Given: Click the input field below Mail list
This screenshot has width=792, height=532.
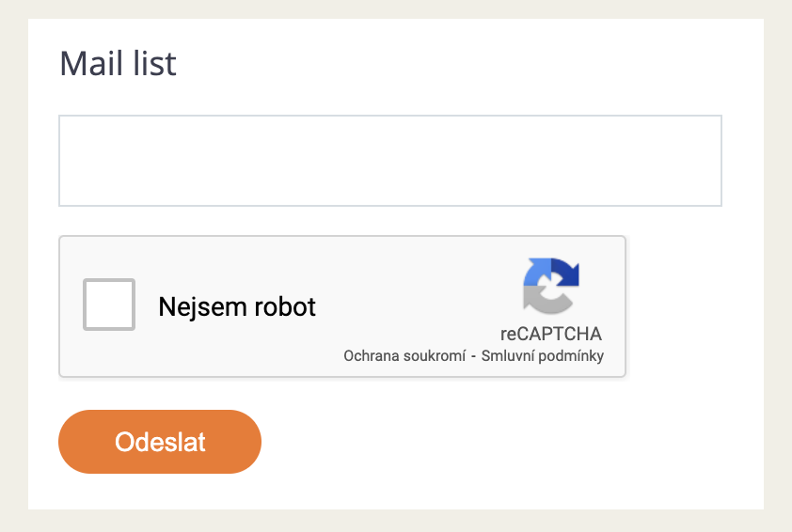Looking at the screenshot, I should click(390, 161).
